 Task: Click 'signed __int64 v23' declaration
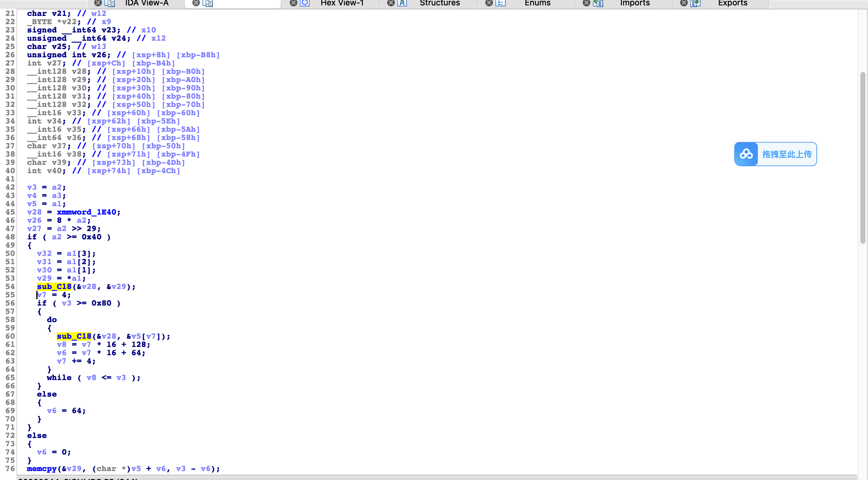(x=74, y=30)
